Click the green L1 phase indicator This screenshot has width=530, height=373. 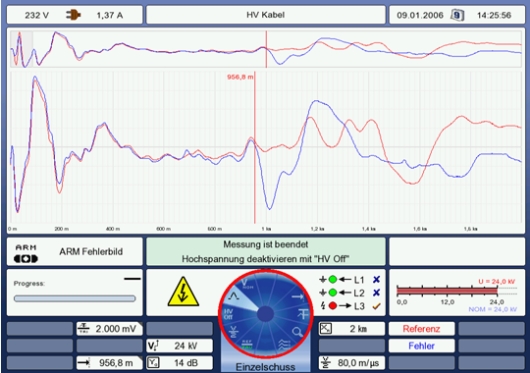pyautogui.click(x=333, y=280)
